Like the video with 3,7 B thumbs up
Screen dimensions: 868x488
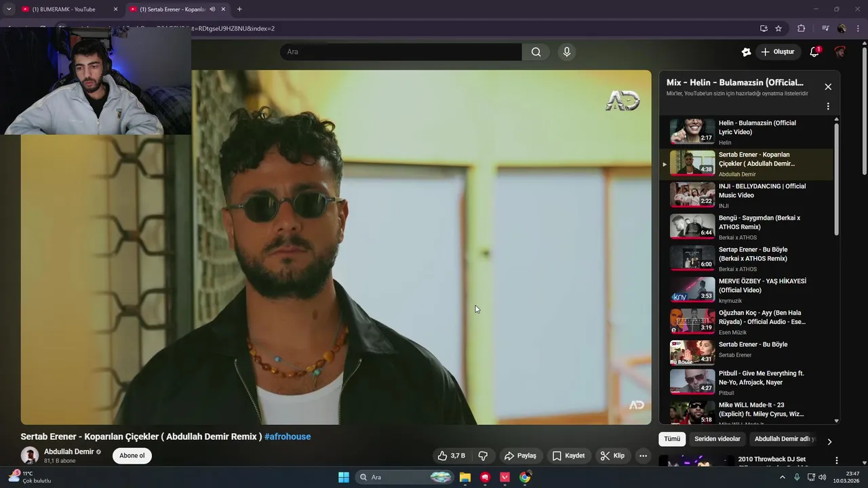(x=452, y=455)
